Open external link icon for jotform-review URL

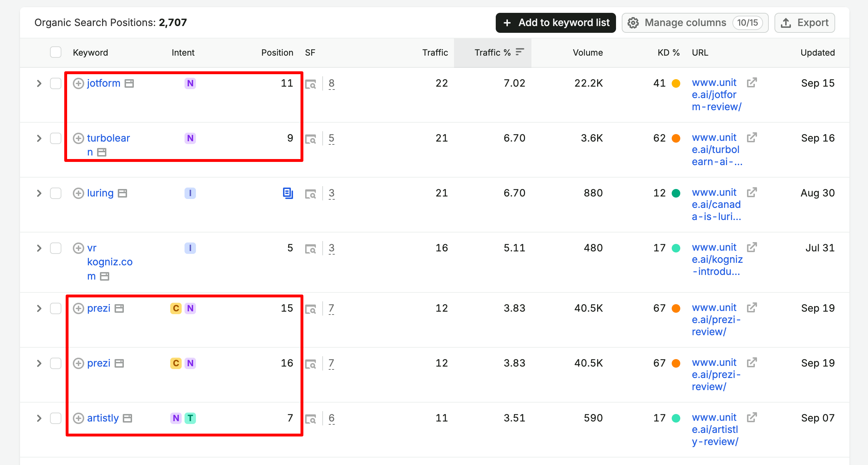click(752, 83)
